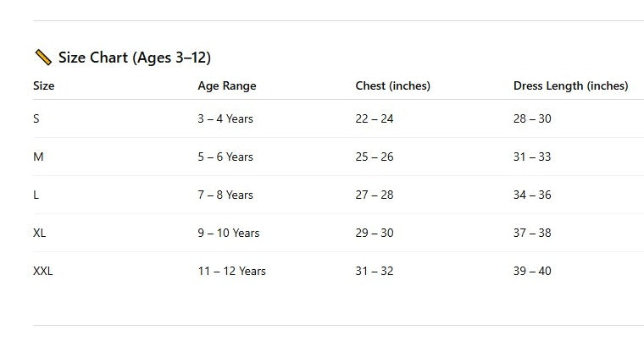
Task: Click chest measurement 31 – 32
Action: 375,271
